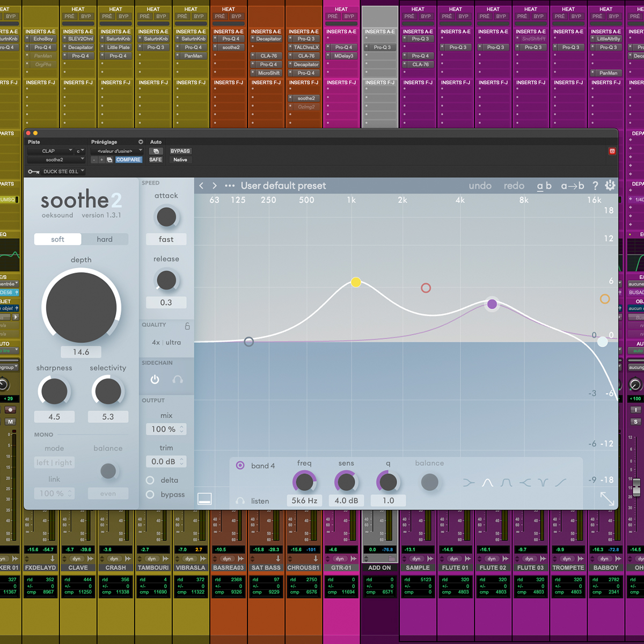Go to next preset with right arrow
644x644 pixels.
[215, 186]
